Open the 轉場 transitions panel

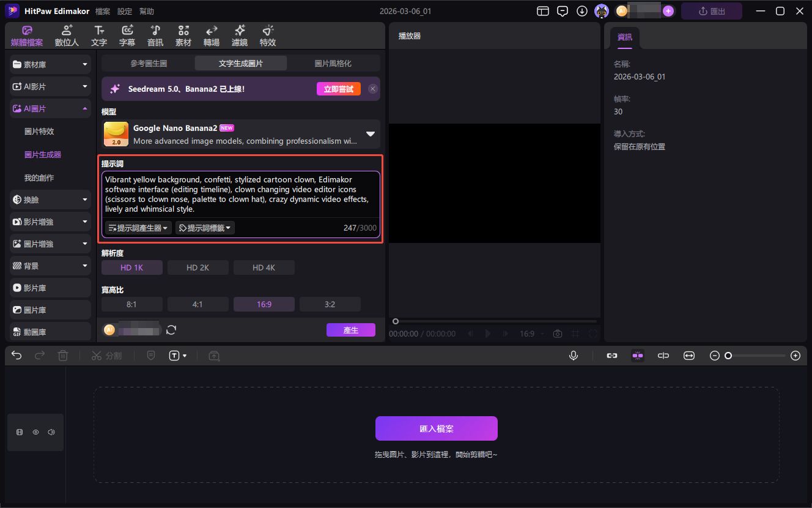tap(212, 36)
